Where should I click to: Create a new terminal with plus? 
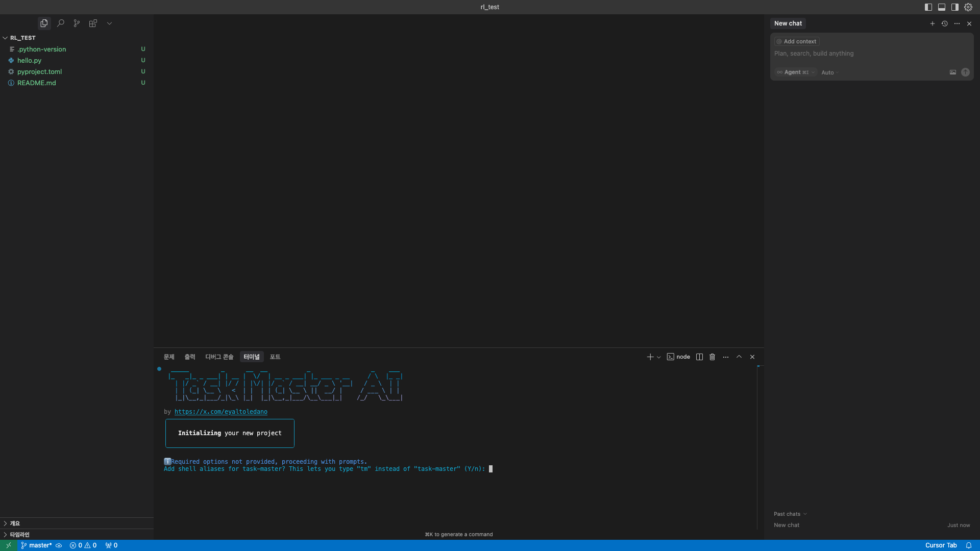click(x=650, y=357)
